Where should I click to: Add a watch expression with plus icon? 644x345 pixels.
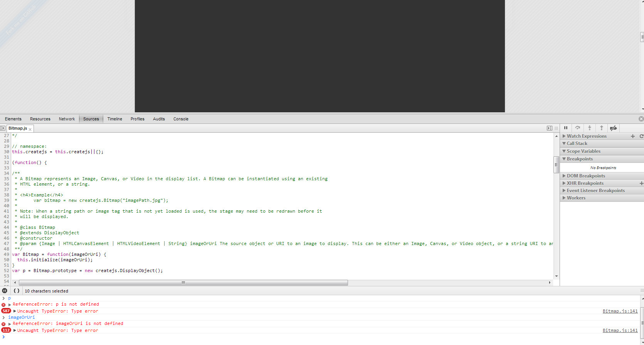(x=632, y=136)
